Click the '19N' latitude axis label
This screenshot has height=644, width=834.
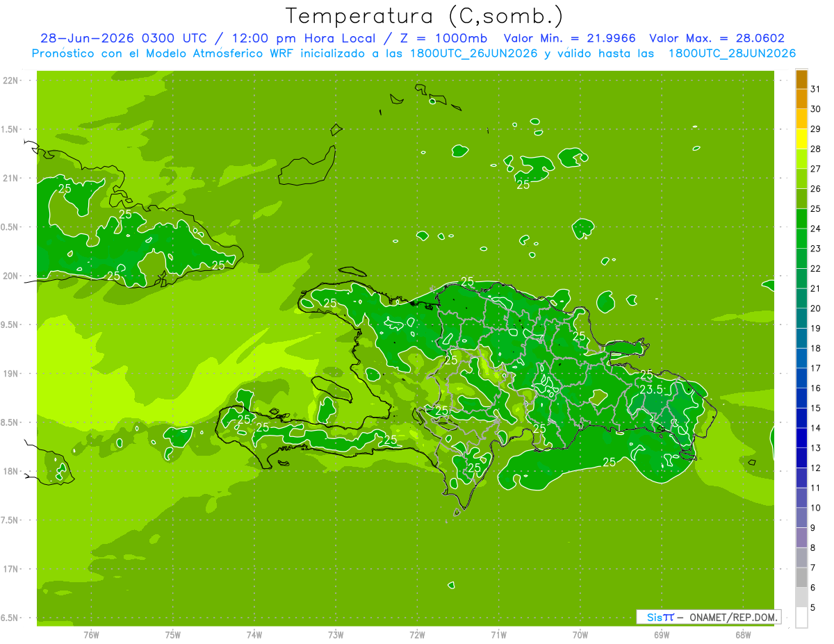pyautogui.click(x=10, y=374)
